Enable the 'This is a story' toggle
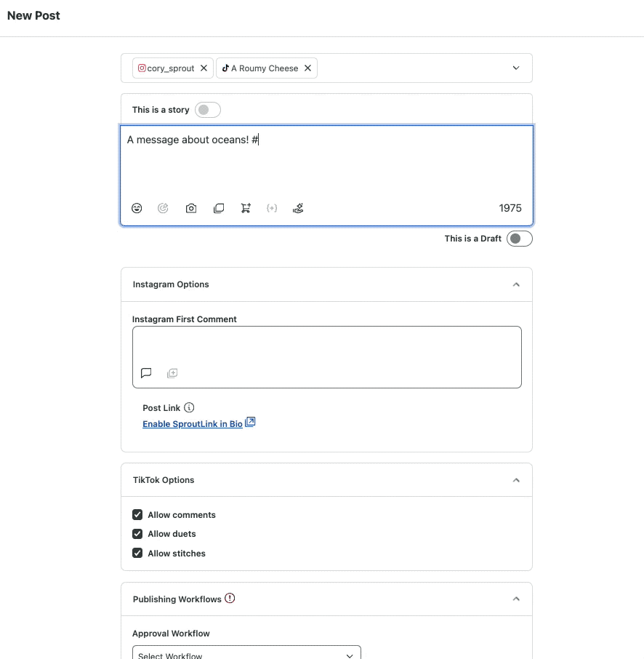This screenshot has width=644, height=659. (207, 109)
